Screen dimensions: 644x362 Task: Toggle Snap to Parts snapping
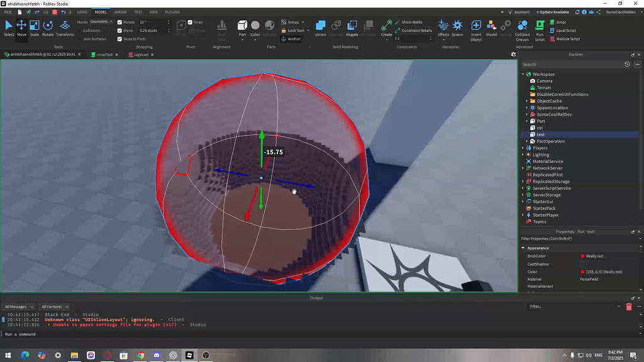(119, 38)
